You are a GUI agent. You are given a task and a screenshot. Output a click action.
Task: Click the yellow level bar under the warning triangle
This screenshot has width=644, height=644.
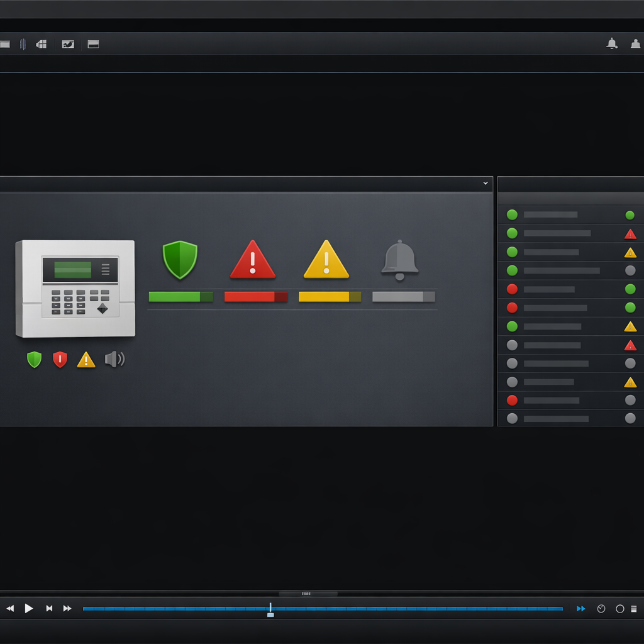point(330,297)
